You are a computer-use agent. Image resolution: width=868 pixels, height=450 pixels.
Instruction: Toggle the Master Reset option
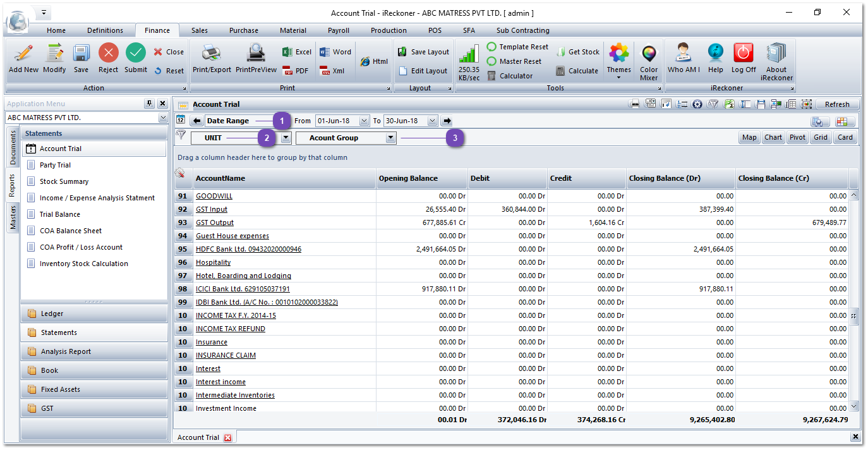point(491,61)
